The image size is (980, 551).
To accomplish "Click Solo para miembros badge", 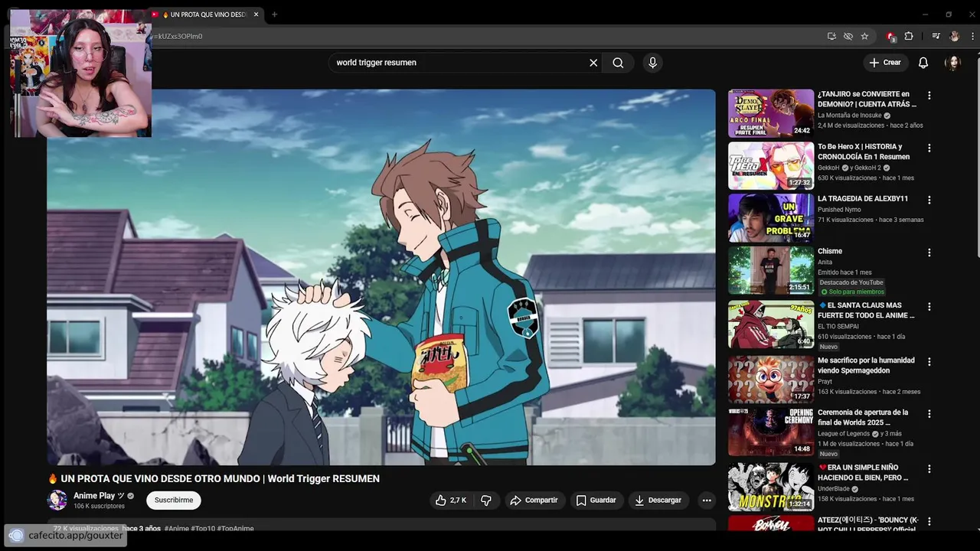I will point(852,292).
